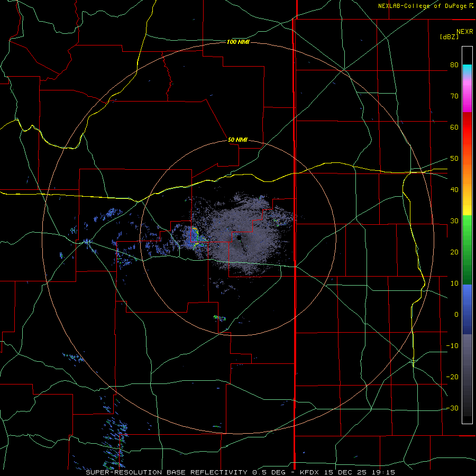Click the dark radar site dot at echo center
Screen dimensions: 476x476
[239, 237]
